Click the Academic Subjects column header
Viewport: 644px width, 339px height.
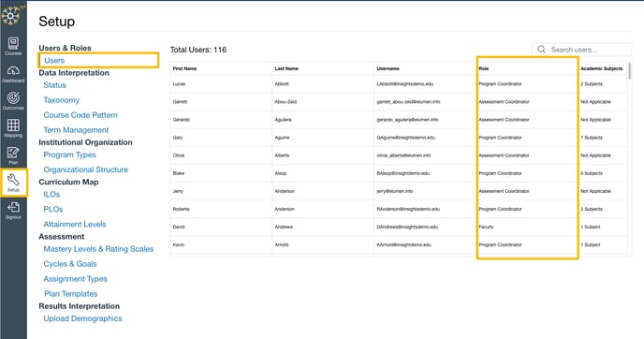pyautogui.click(x=602, y=68)
